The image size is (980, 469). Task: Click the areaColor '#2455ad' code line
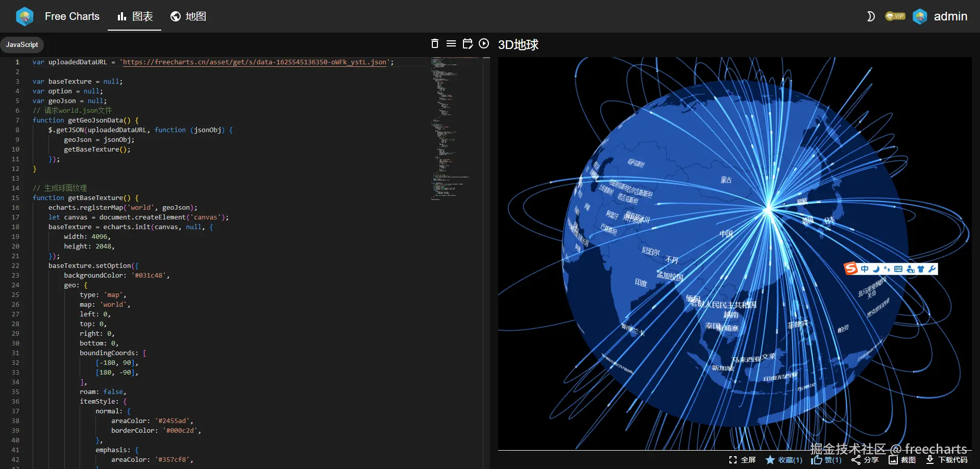point(152,421)
